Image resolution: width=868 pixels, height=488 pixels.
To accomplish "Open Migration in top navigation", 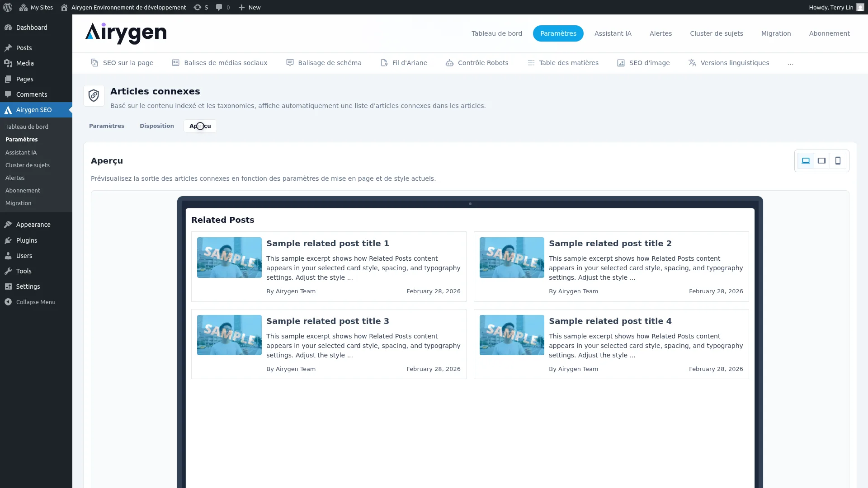I will (x=776, y=33).
